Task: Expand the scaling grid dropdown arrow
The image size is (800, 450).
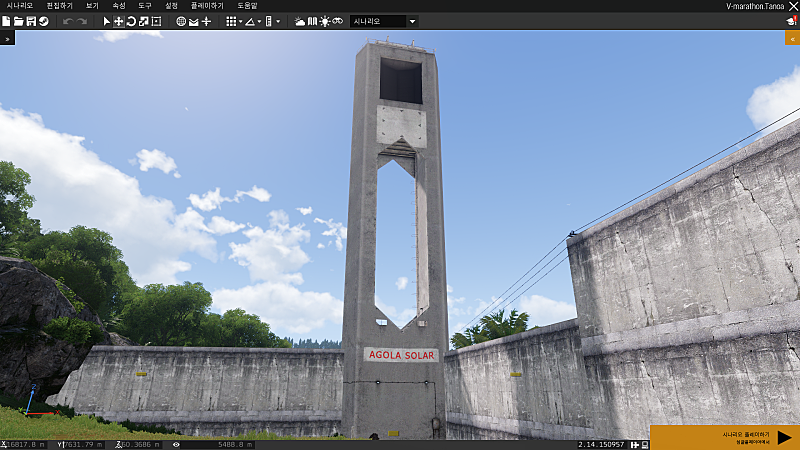Action: (x=278, y=21)
